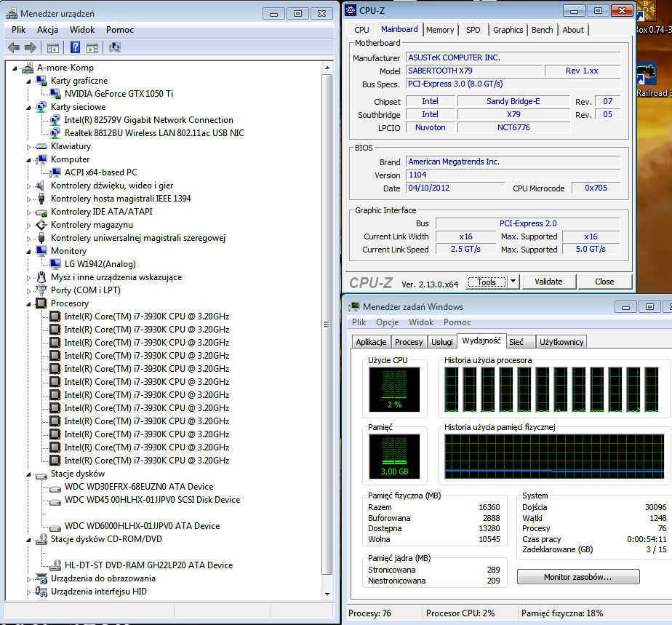This screenshot has height=625, width=672.
Task: Open the Procesy tab in Task Manager
Action: pyautogui.click(x=409, y=342)
